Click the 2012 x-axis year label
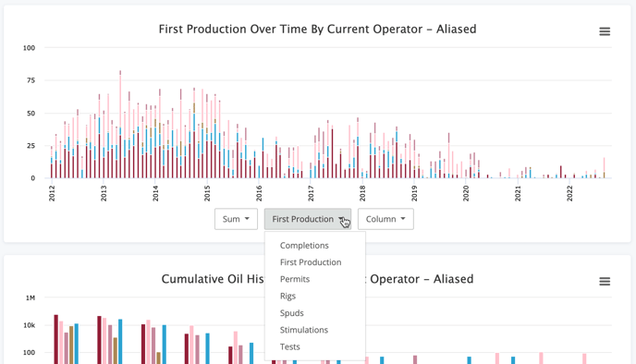 52,193
